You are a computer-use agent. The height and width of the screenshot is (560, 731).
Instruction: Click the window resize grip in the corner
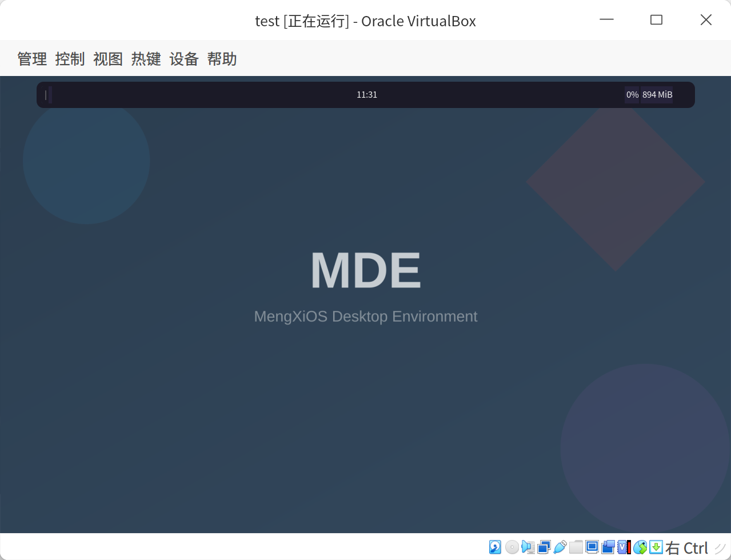pyautogui.click(x=720, y=548)
